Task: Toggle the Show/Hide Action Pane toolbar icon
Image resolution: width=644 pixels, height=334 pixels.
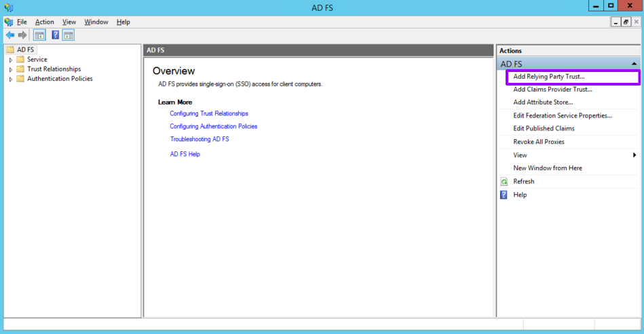Action: pos(69,35)
